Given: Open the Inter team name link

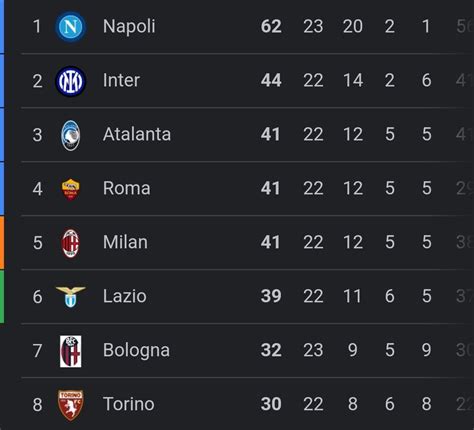Looking at the screenshot, I should pos(121,80).
